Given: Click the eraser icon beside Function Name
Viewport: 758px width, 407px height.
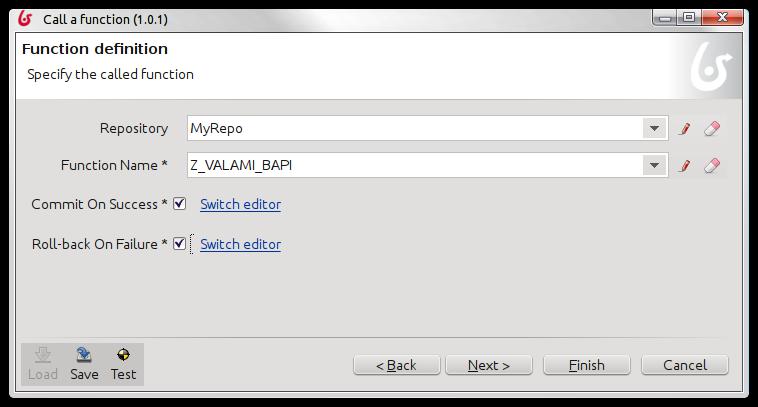Looking at the screenshot, I should (712, 166).
